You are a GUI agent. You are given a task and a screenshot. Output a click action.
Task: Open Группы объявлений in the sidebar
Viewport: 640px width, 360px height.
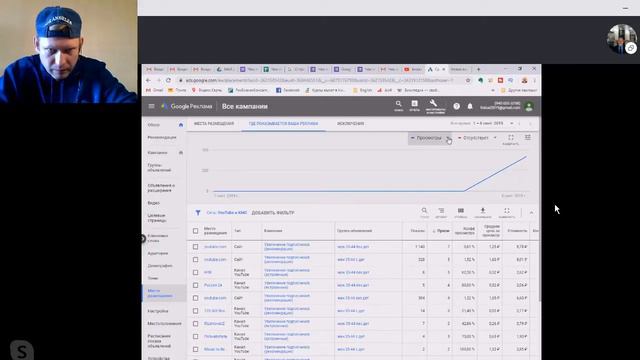coord(160,168)
